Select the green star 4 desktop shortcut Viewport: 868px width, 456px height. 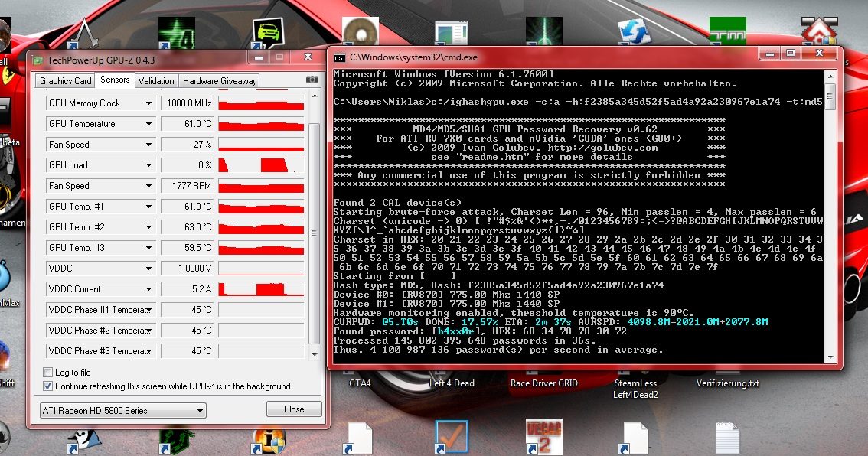[177, 33]
